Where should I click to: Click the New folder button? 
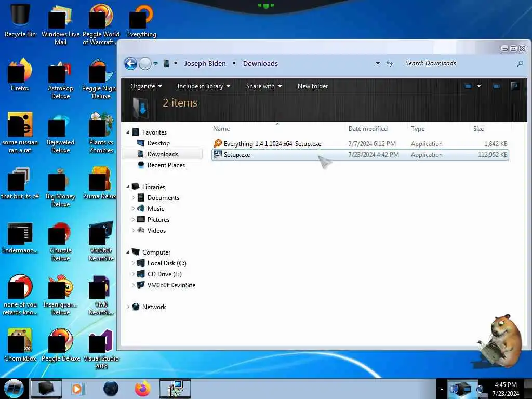pos(312,86)
